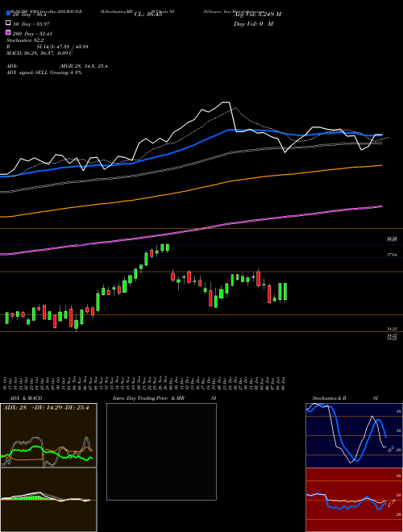Image resolution: width=403 pixels, height=532 pixels.
Task: Click the 'Intra Day Trading Price & MR' title
Action: tap(148, 398)
